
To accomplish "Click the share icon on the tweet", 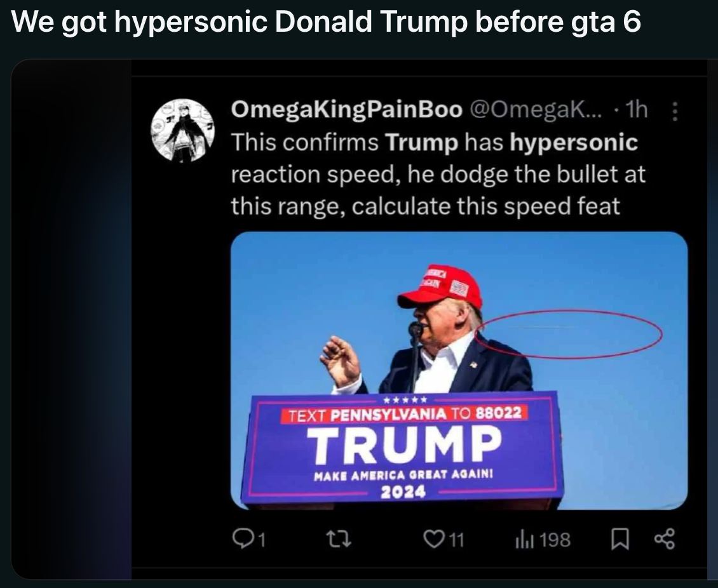I will click(665, 539).
